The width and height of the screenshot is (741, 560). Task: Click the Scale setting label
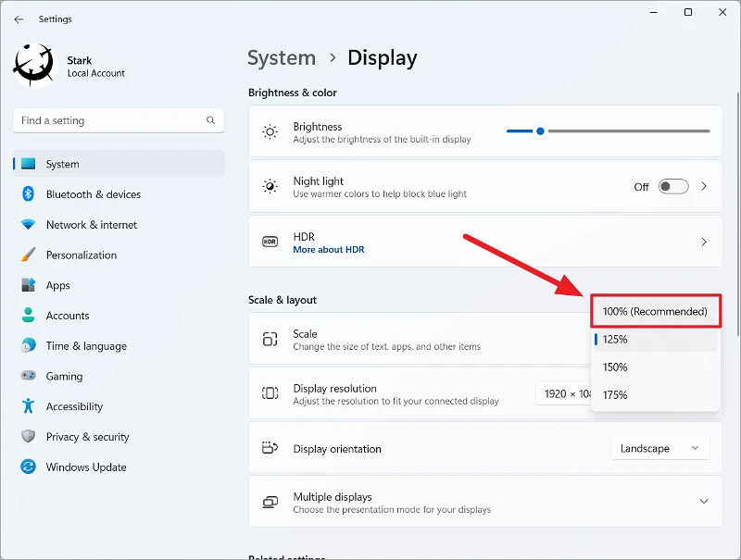click(x=305, y=334)
